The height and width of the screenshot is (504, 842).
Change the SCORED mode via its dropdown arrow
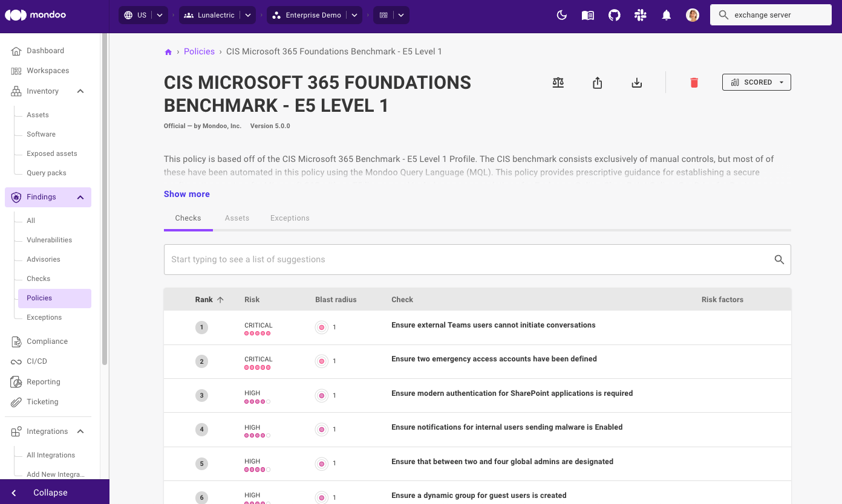[781, 82]
